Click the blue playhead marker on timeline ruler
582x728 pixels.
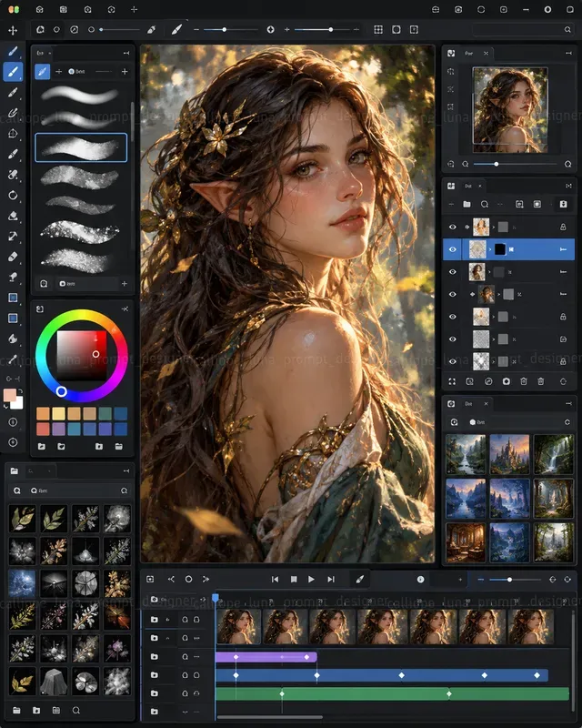coord(216,598)
